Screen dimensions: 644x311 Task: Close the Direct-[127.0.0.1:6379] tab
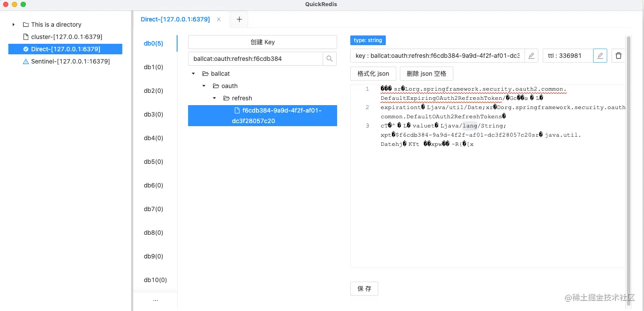point(219,19)
